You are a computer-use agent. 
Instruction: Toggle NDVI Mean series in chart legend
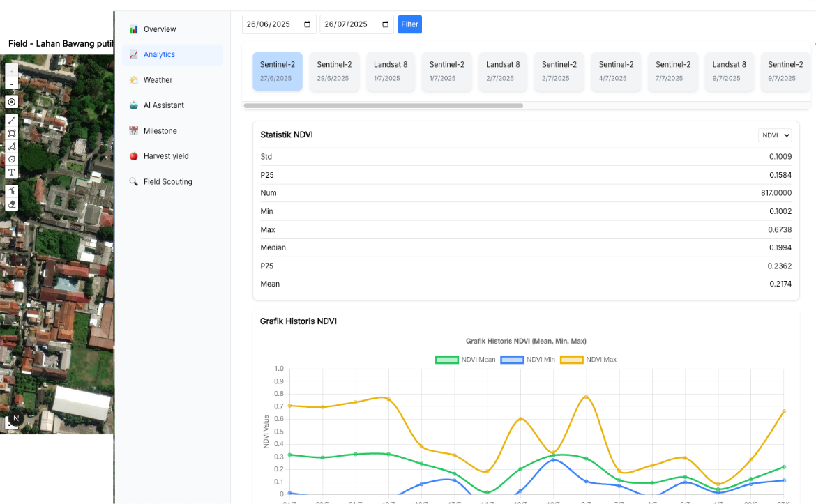465,360
